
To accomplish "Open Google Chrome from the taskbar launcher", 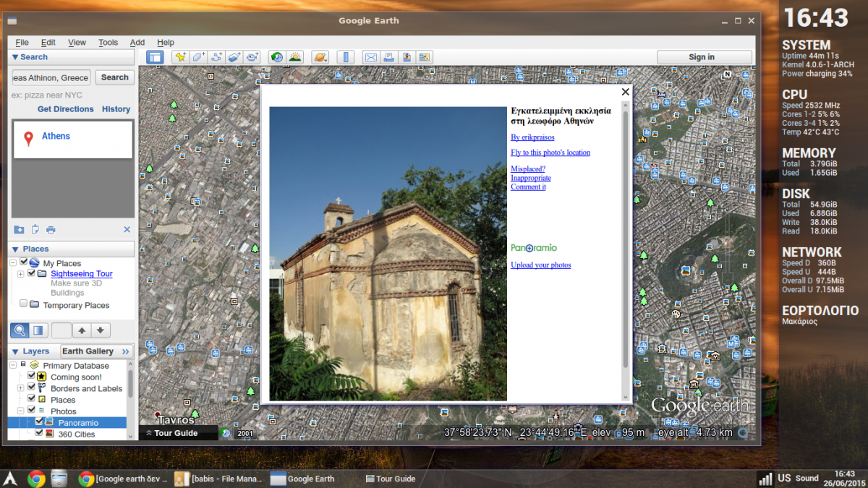I will (36, 478).
